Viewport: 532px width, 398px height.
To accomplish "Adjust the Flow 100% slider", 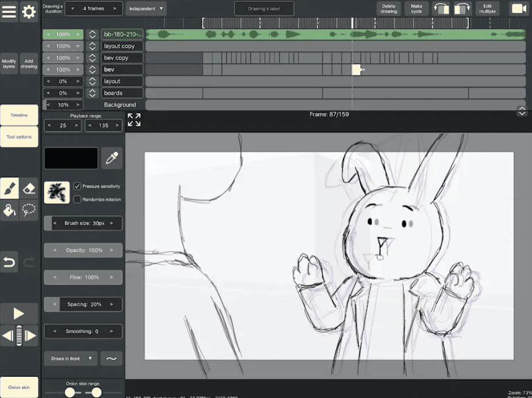I will click(x=83, y=277).
